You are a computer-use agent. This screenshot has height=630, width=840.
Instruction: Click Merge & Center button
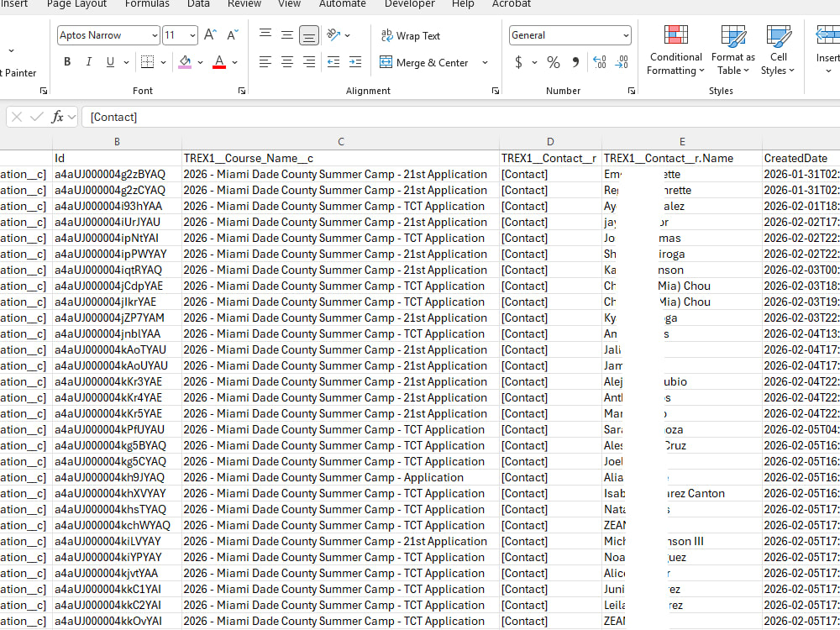tap(424, 63)
